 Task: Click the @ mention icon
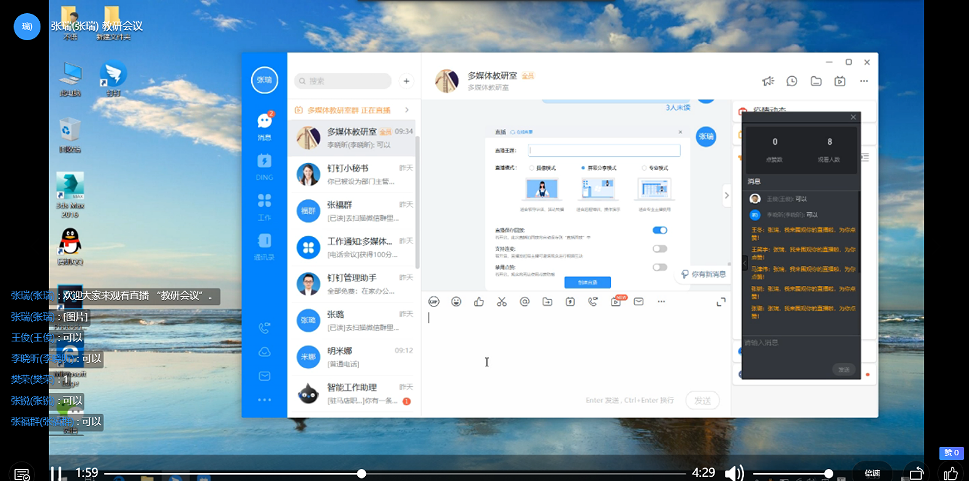(525, 302)
